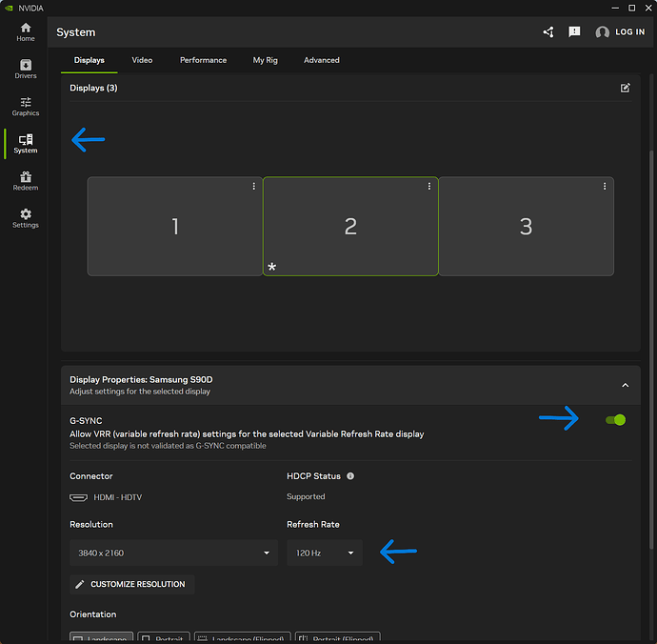Screen dimensions: 657x644
Task: Minimize the NVIDIA window
Action: (x=615, y=8)
